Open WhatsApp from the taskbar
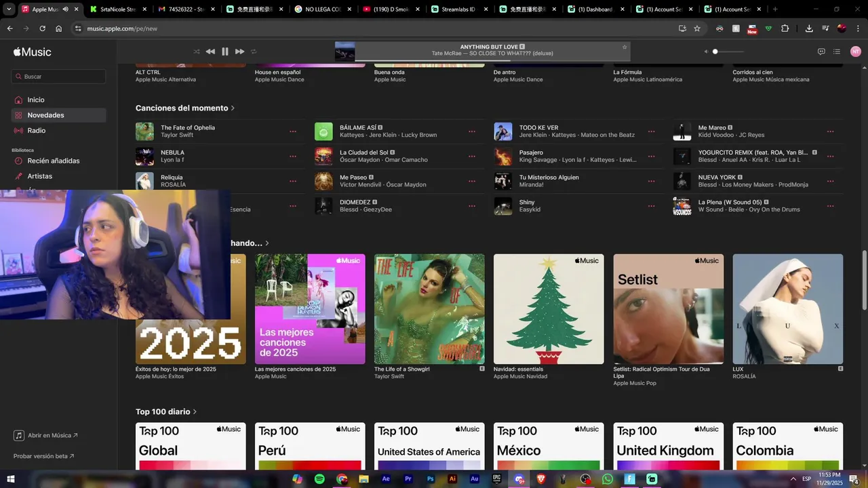868x488 pixels. (608, 479)
